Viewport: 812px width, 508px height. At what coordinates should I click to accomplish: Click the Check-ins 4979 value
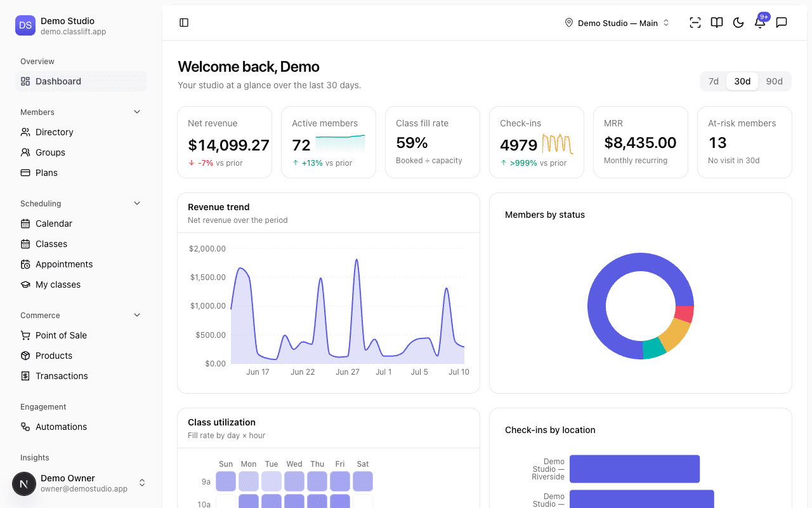[518, 145]
